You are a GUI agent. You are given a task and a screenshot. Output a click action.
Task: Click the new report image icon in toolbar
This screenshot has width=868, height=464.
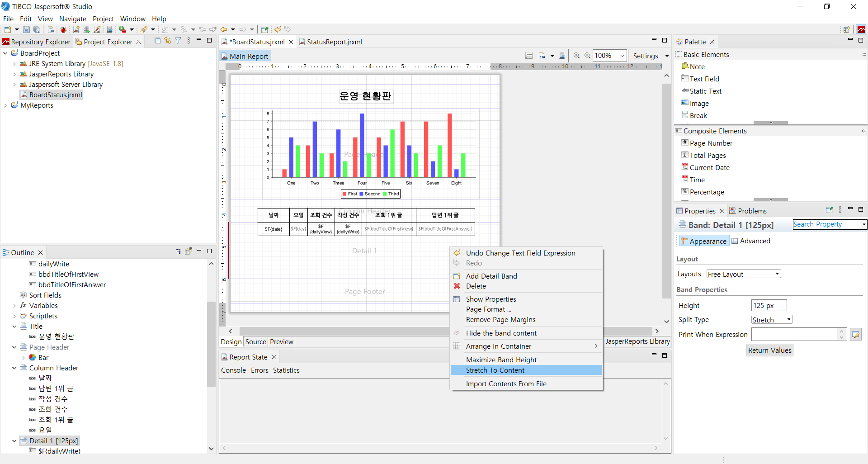point(76,29)
